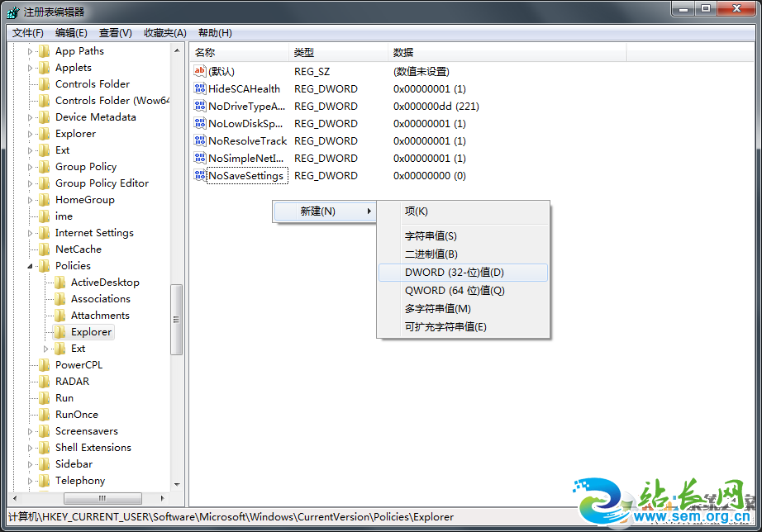The image size is (762, 532).
Task: Open the 编辑(E) menu
Action: point(71,33)
